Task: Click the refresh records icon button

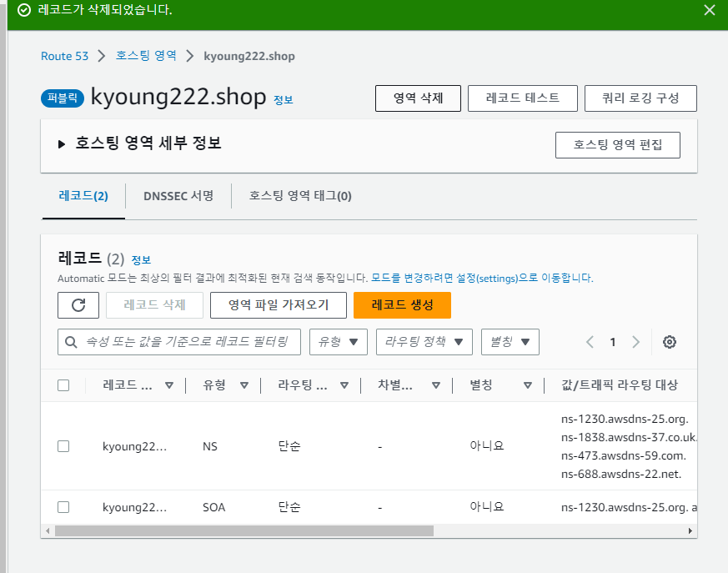Action: [78, 305]
